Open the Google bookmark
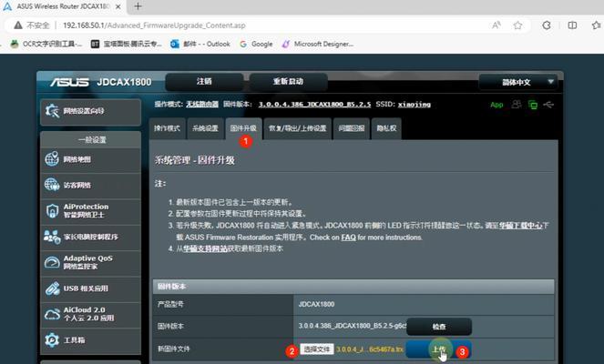This screenshot has height=364, width=604. click(256, 44)
